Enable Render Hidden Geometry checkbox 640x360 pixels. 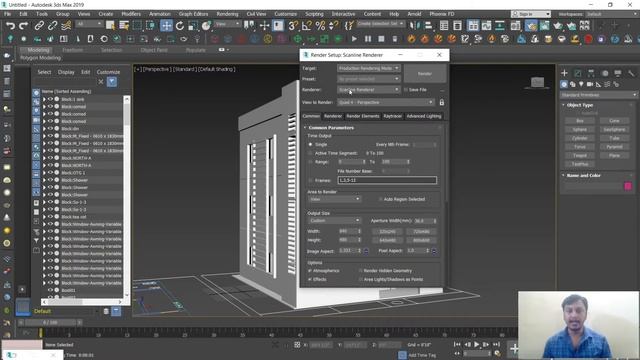(x=360, y=271)
